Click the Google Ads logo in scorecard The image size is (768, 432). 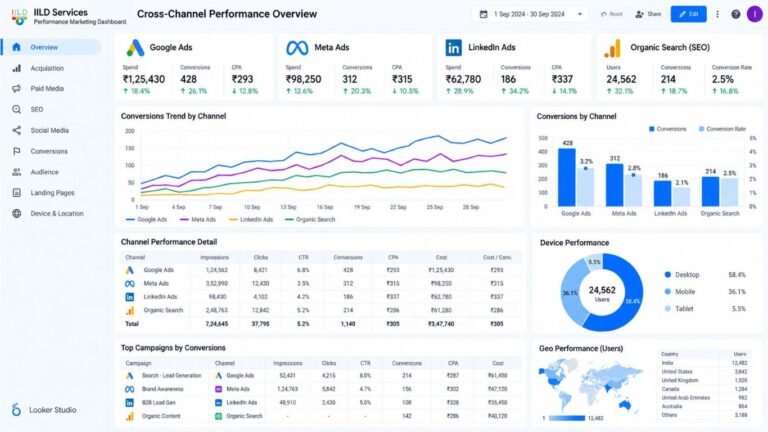point(135,48)
